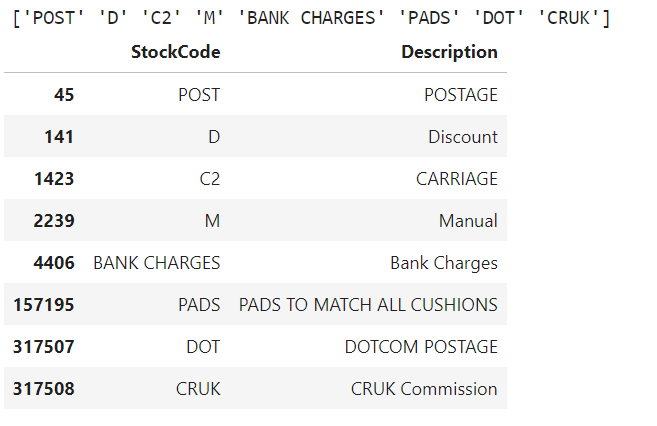
Task: Click PADS TO MATCH ALL CUSHIONS cell
Action: click(368, 305)
